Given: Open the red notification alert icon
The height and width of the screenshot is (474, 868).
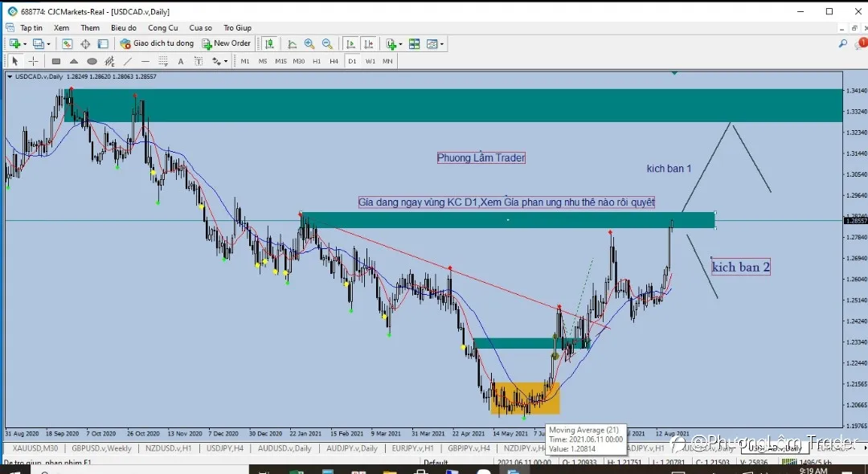Looking at the screenshot, I should [x=861, y=43].
